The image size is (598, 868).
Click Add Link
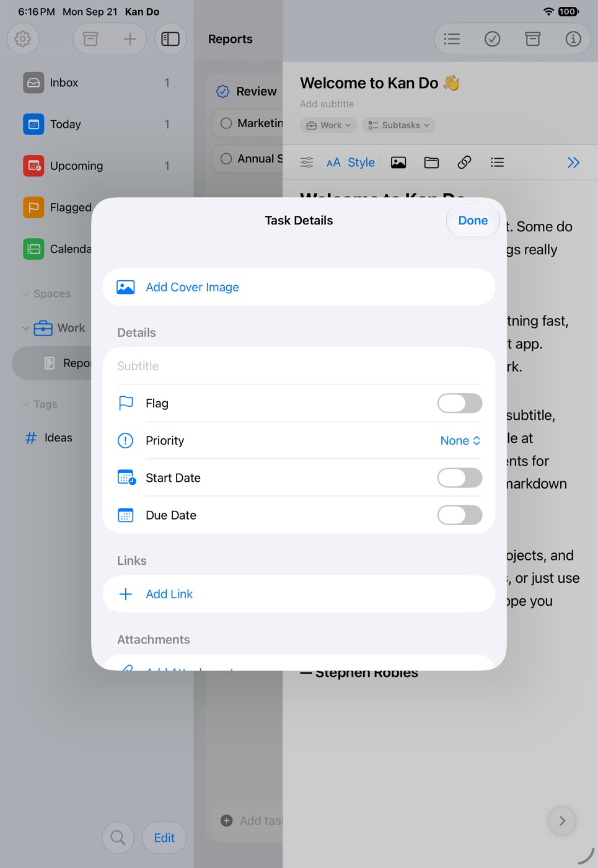coord(299,594)
